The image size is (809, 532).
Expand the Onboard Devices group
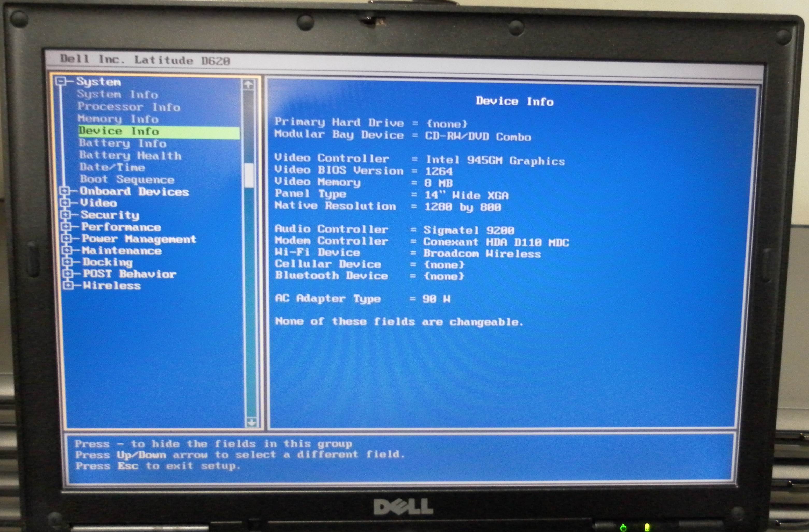coord(65,191)
